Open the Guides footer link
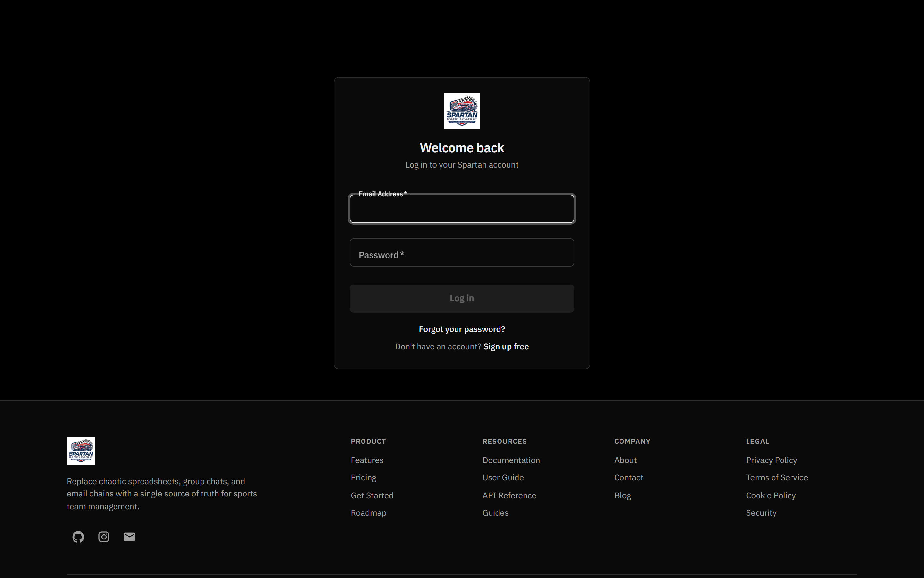This screenshot has width=924, height=578. (495, 512)
